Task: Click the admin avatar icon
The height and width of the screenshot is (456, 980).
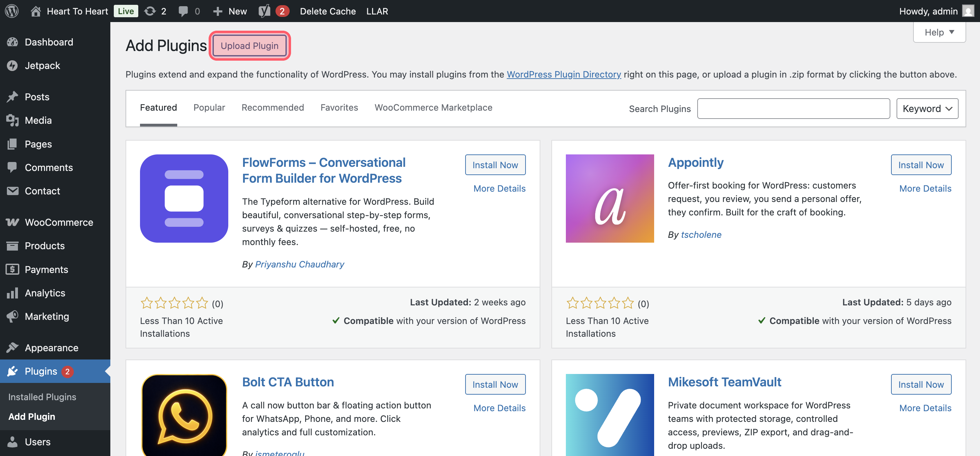Action: [968, 11]
